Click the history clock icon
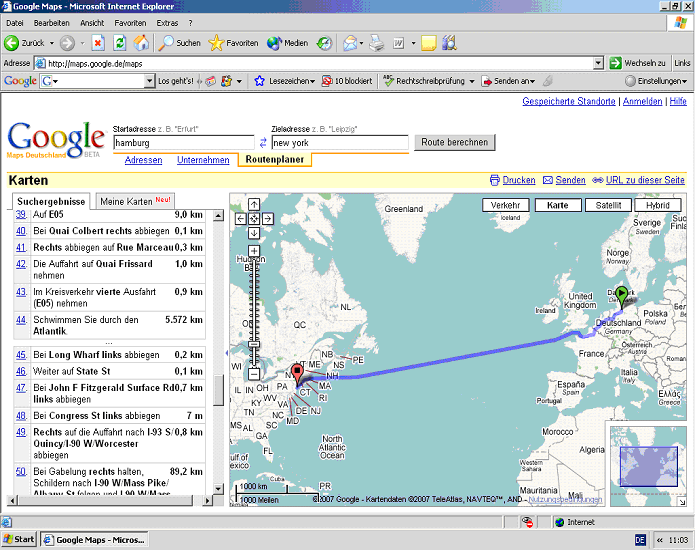Viewport: 695px width, 551px height. pyautogui.click(x=324, y=43)
